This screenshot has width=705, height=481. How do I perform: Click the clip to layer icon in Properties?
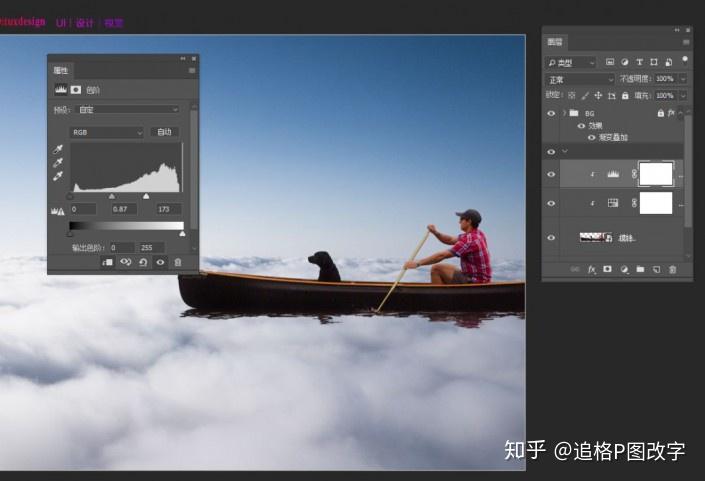coord(107,262)
